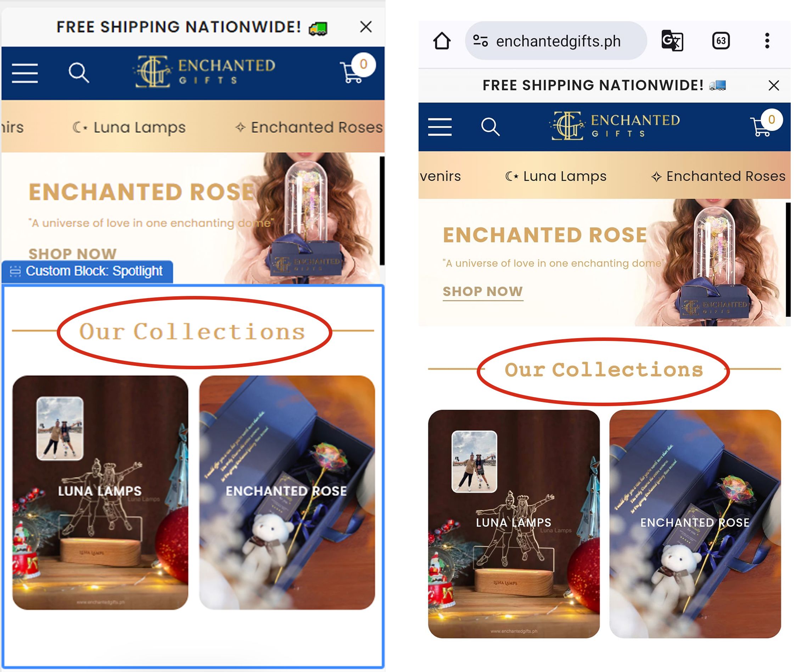796x672 pixels.
Task: Tap the search icon on the right phone screen
Action: pyautogui.click(x=490, y=127)
